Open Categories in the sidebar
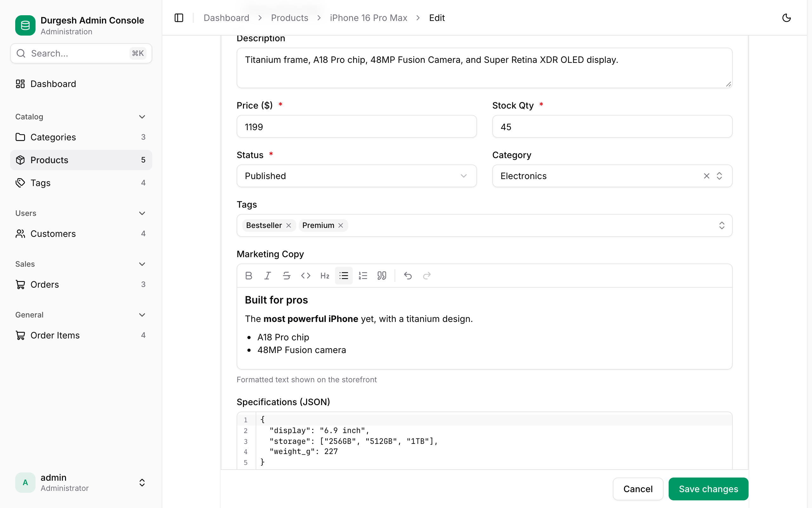The image size is (812, 508). pos(81,137)
